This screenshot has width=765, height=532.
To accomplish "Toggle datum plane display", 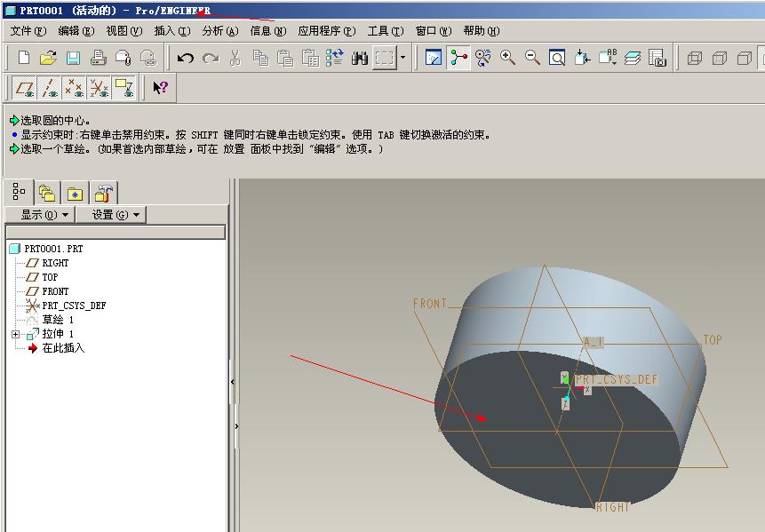I will 24,88.
